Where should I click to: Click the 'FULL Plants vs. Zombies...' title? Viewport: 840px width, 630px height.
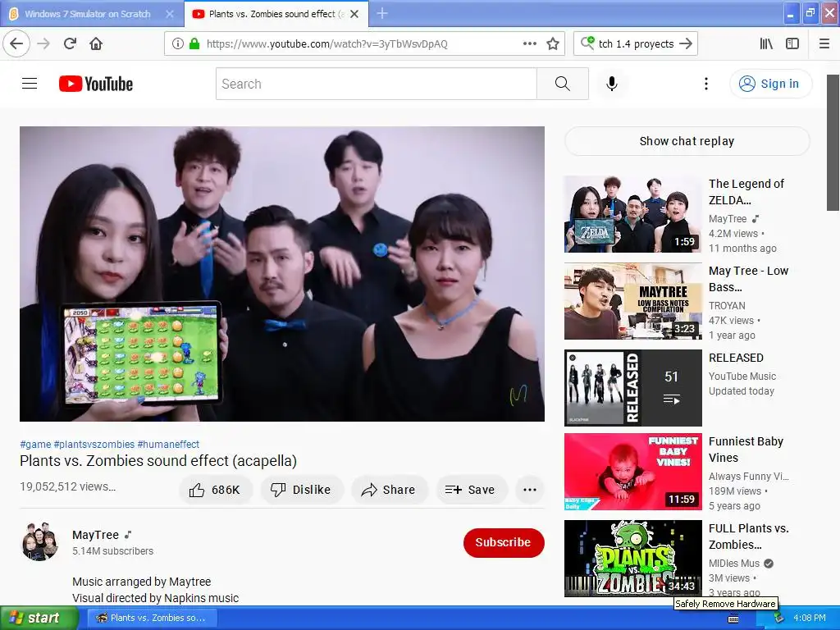click(x=748, y=536)
